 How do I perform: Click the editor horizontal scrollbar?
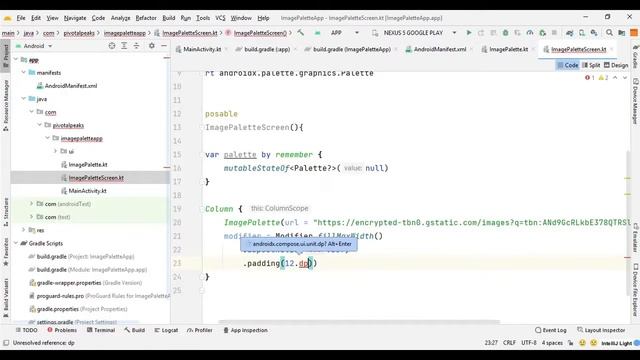click(x=359, y=322)
